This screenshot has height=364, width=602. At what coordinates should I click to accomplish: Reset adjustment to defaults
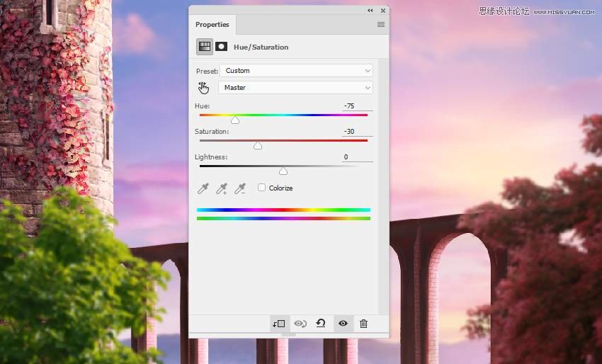coord(321,324)
